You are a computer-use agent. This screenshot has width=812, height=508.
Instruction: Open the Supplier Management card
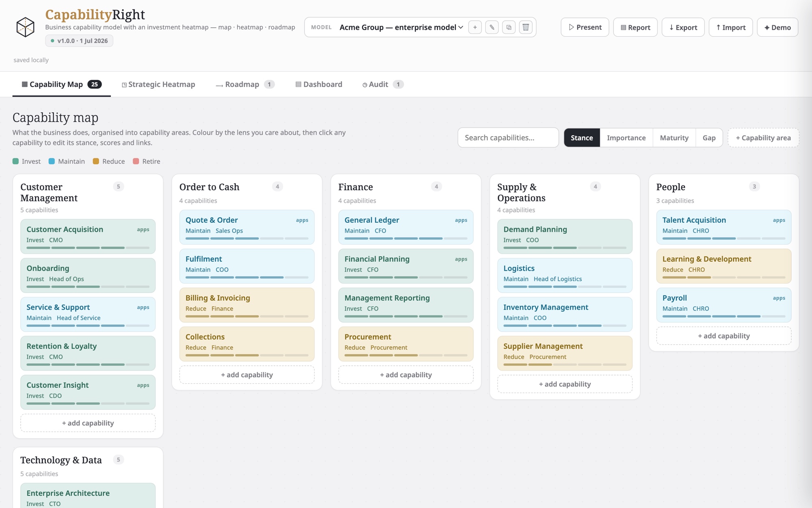click(x=565, y=353)
